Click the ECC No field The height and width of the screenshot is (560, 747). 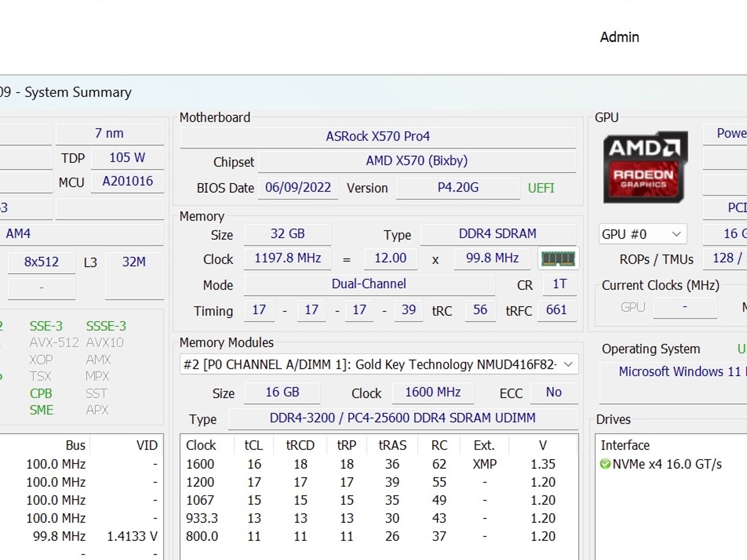click(x=554, y=393)
